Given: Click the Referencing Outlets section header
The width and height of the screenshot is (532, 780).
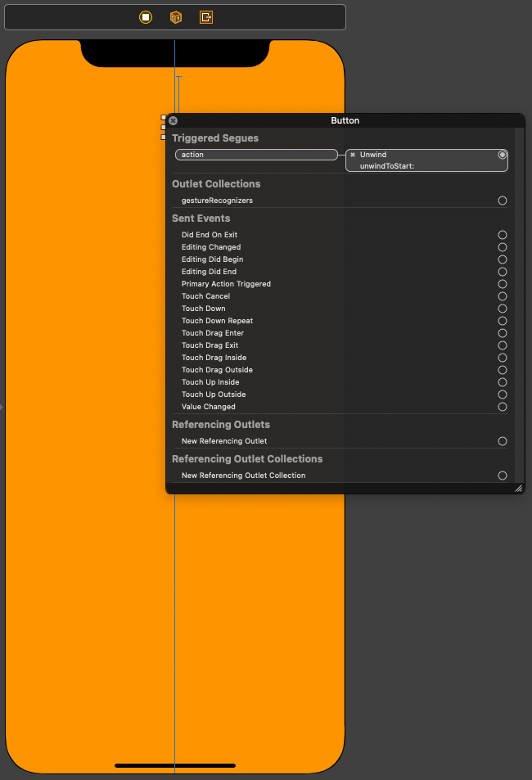Looking at the screenshot, I should coord(220,425).
